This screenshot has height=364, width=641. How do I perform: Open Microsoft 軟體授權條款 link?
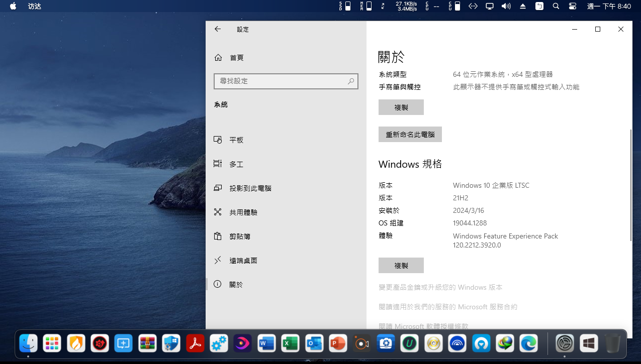[423, 326]
